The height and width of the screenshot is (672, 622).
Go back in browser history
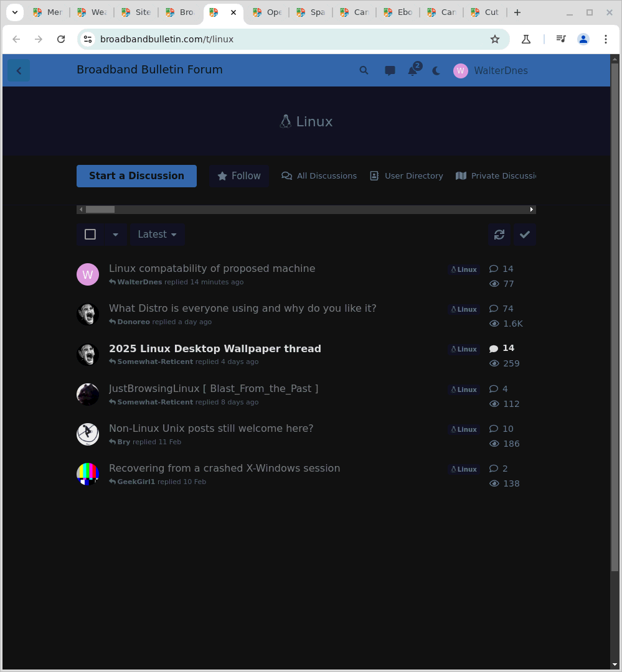point(16,39)
